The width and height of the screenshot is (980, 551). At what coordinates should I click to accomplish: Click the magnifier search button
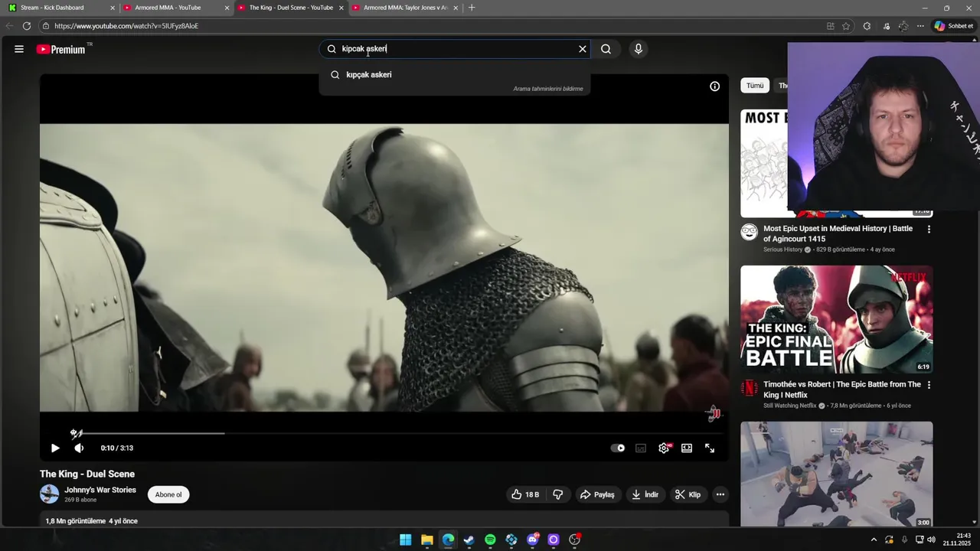point(606,49)
